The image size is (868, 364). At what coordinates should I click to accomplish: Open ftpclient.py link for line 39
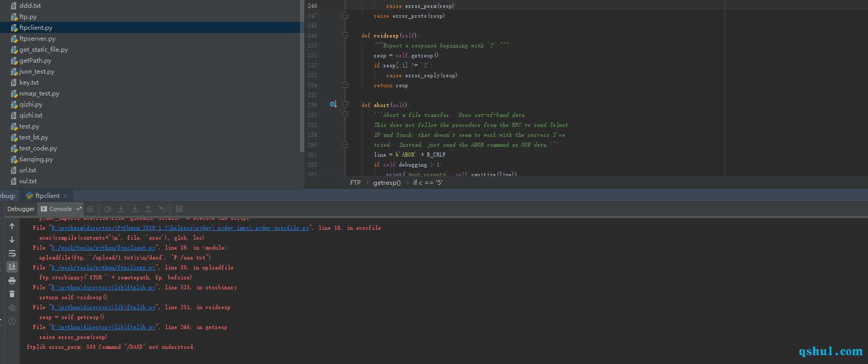(x=103, y=248)
